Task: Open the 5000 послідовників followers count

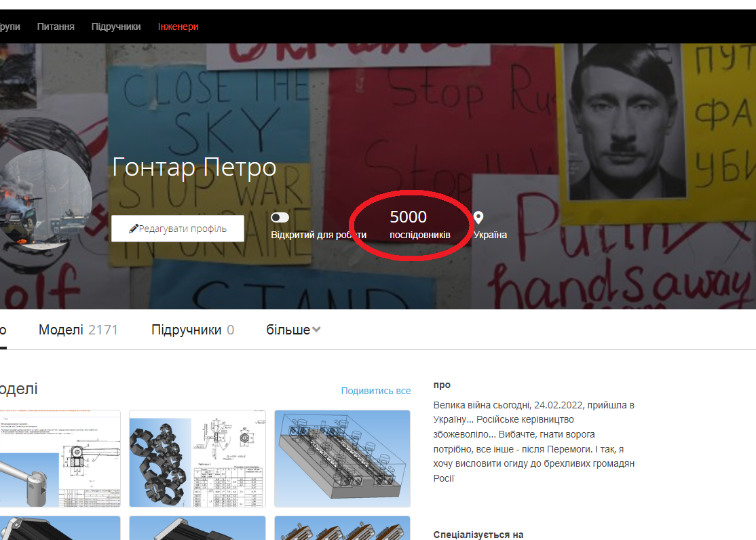Action: [419, 224]
